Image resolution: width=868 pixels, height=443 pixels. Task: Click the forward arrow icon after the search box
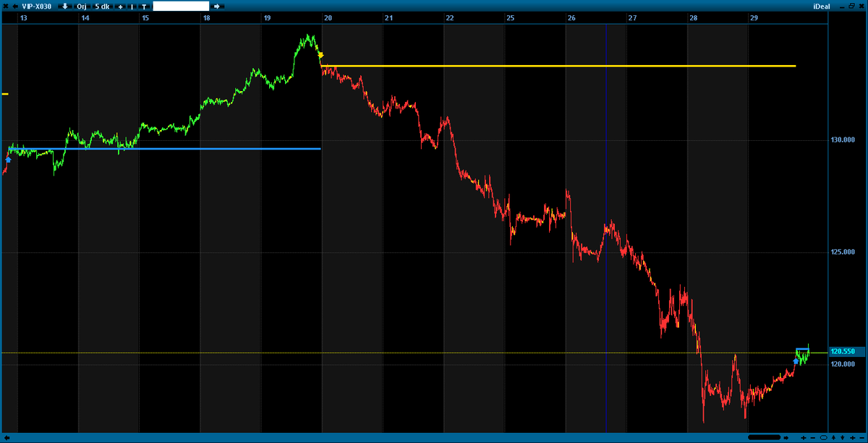(x=216, y=6)
